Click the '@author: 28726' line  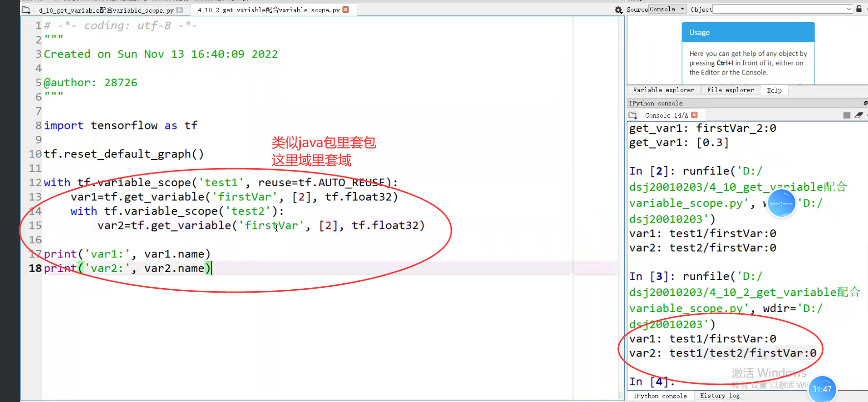(x=91, y=82)
